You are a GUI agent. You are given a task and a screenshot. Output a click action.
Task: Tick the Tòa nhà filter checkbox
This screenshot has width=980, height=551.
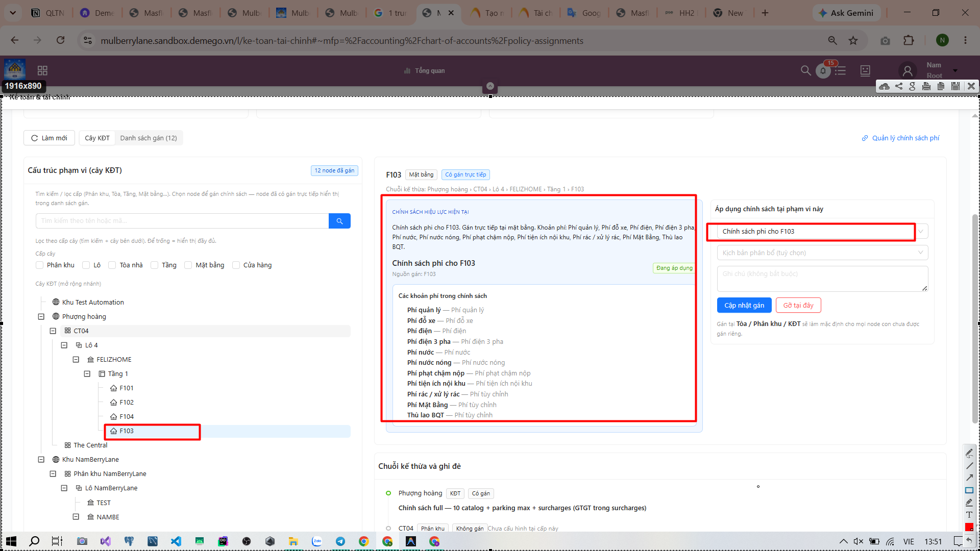[112, 265]
